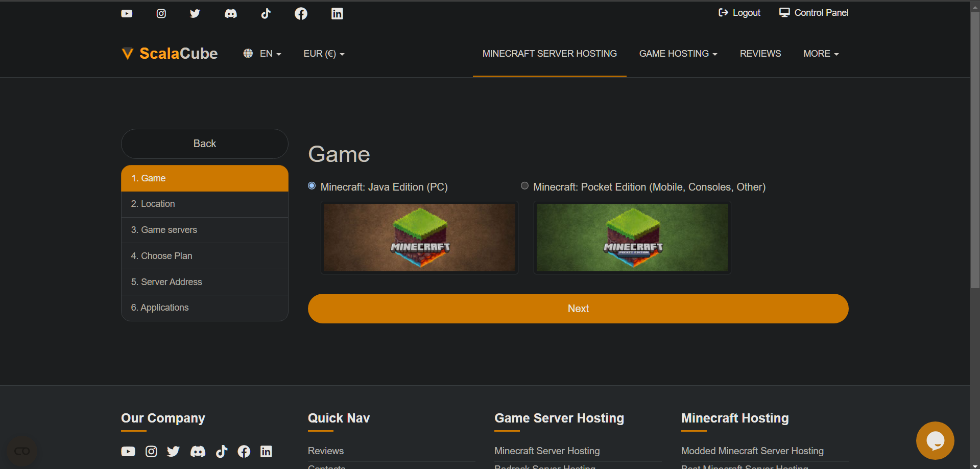Expand the More menu
The height and width of the screenshot is (469, 980).
click(821, 54)
